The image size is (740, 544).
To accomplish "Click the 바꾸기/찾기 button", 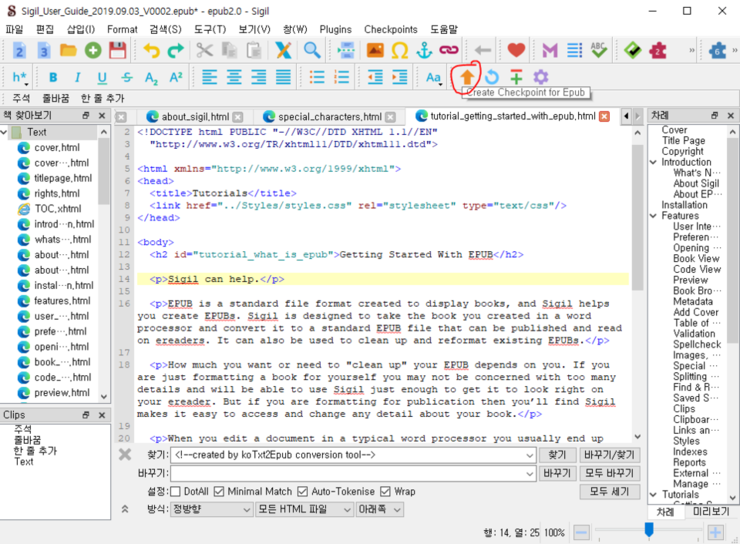I will pos(609,455).
